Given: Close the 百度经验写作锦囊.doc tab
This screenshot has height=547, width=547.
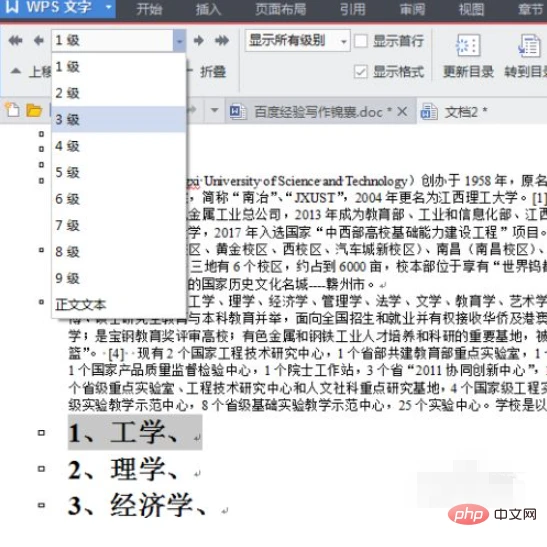Looking at the screenshot, I should pos(402,112).
